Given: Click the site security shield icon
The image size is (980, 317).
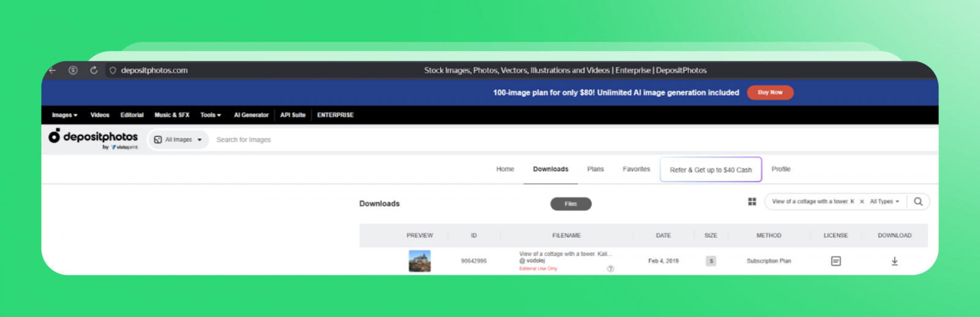Looking at the screenshot, I should coord(113,71).
